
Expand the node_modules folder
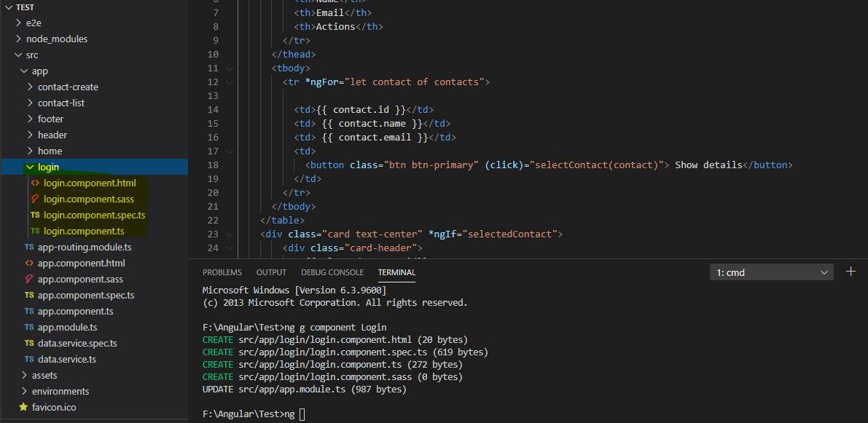coord(18,39)
